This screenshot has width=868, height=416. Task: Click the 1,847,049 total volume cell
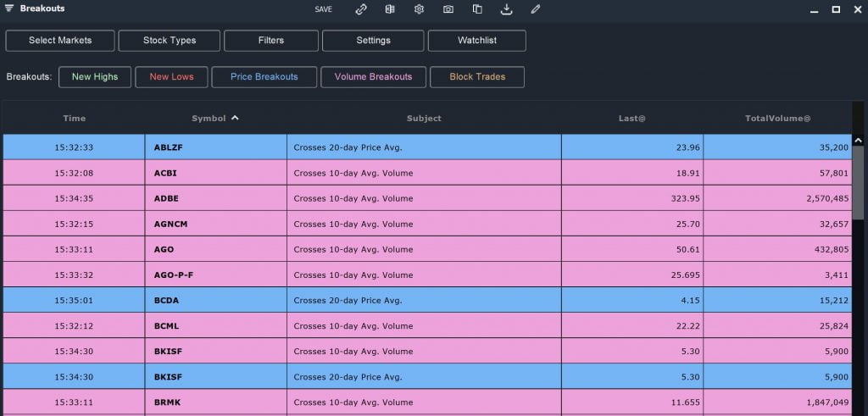click(x=778, y=402)
